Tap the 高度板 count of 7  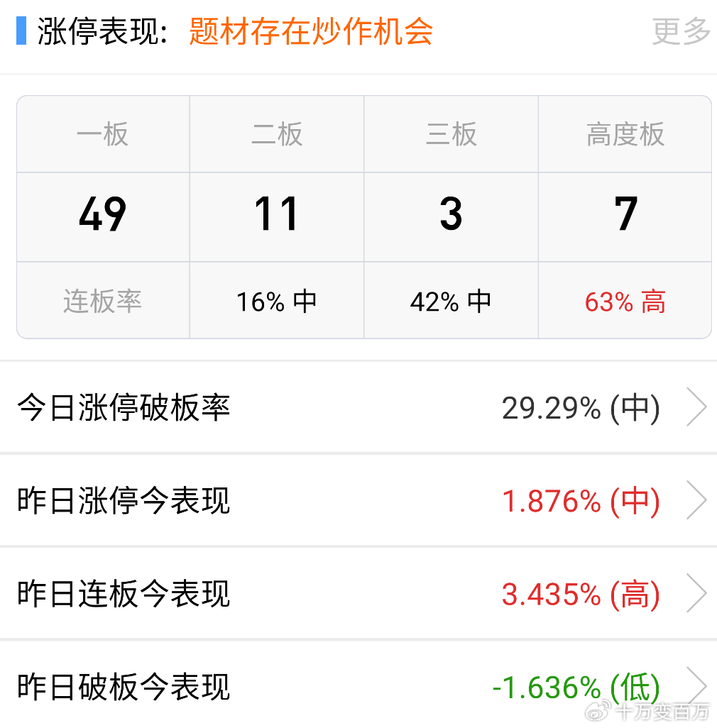pyautogui.click(x=625, y=215)
